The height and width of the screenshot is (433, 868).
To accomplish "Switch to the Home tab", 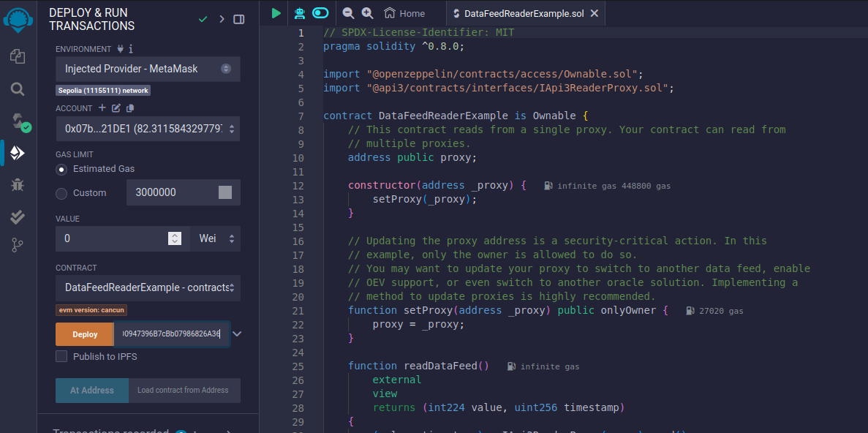I will coord(404,13).
